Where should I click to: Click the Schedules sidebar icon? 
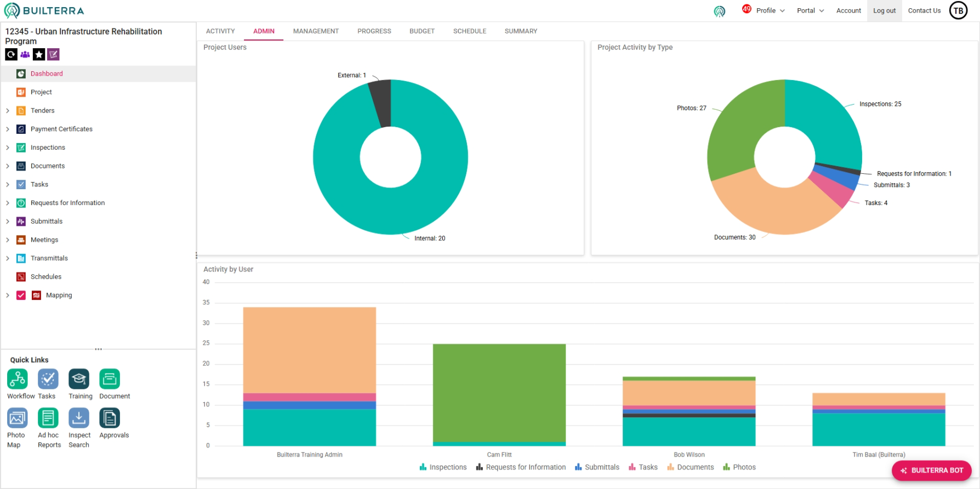(x=21, y=277)
